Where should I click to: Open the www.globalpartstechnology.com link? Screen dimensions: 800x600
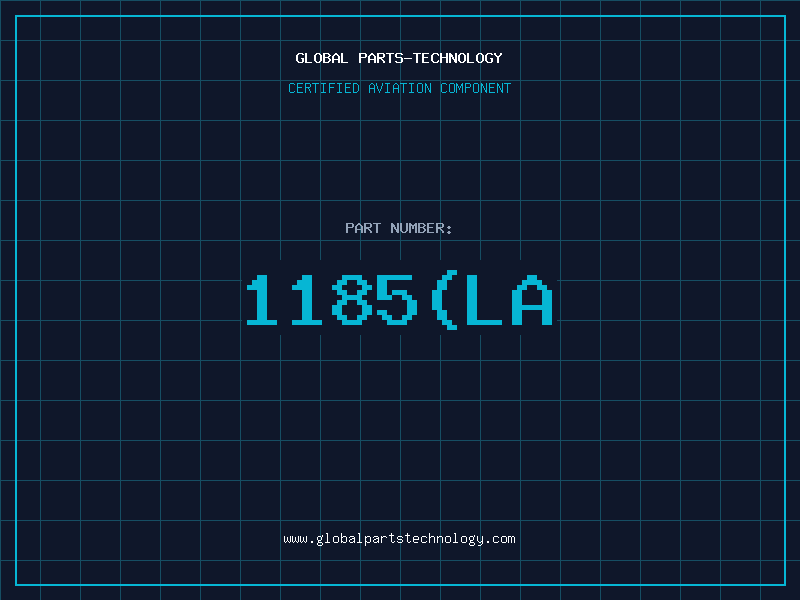(x=399, y=539)
